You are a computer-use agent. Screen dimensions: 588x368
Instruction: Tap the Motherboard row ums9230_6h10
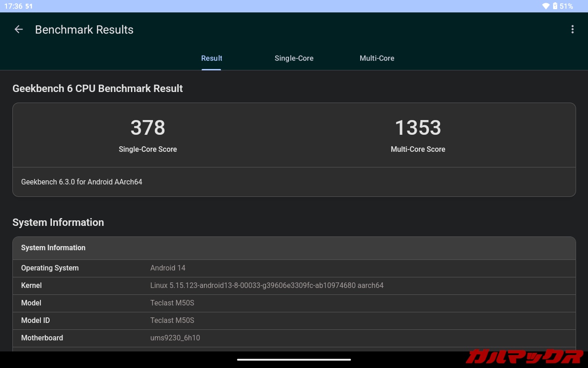294,338
